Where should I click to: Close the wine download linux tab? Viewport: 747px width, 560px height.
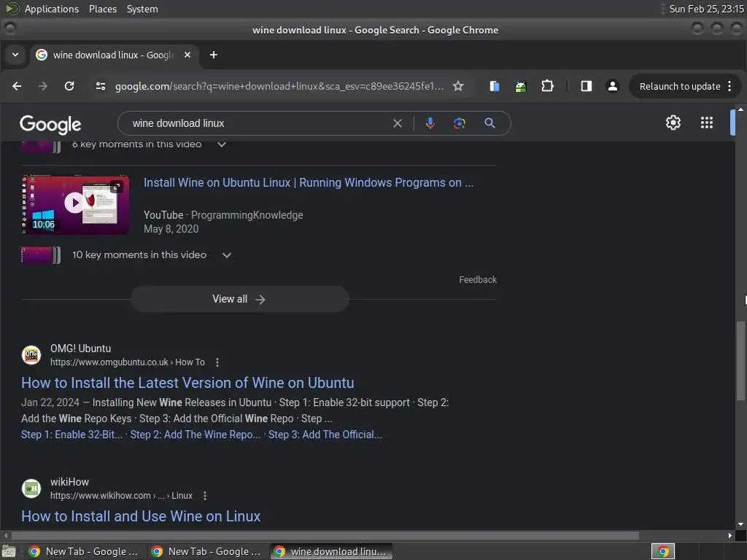coord(187,55)
